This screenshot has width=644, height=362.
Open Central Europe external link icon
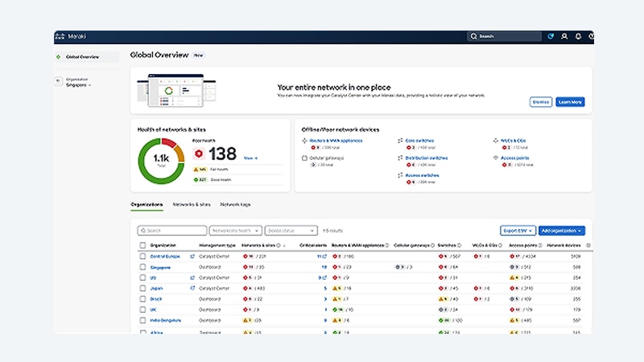(x=192, y=256)
